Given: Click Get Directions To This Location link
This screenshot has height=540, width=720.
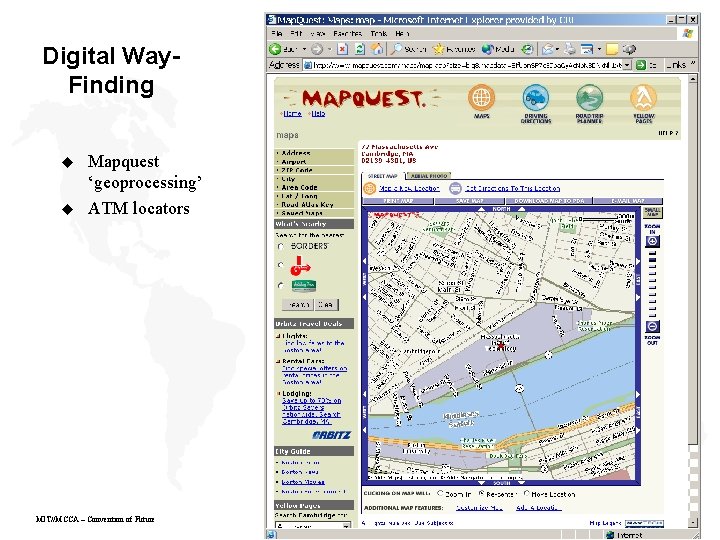Looking at the screenshot, I should pyautogui.click(x=512, y=188).
